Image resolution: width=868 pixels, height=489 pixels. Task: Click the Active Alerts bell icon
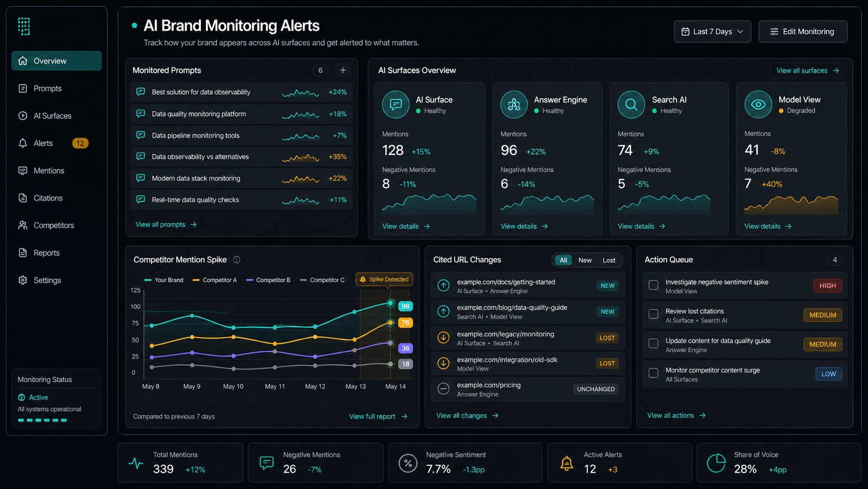tap(567, 463)
